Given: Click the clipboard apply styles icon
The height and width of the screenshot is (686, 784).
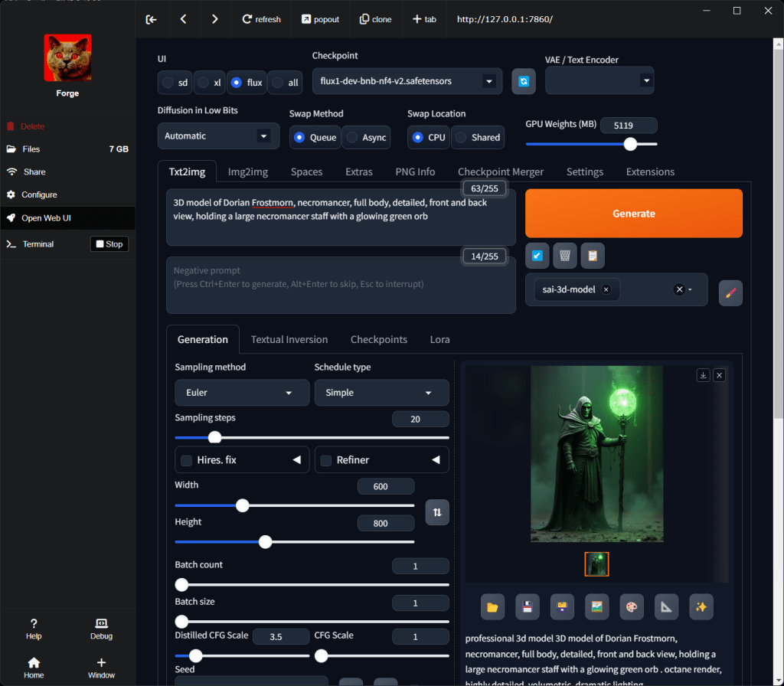Looking at the screenshot, I should coord(592,256).
